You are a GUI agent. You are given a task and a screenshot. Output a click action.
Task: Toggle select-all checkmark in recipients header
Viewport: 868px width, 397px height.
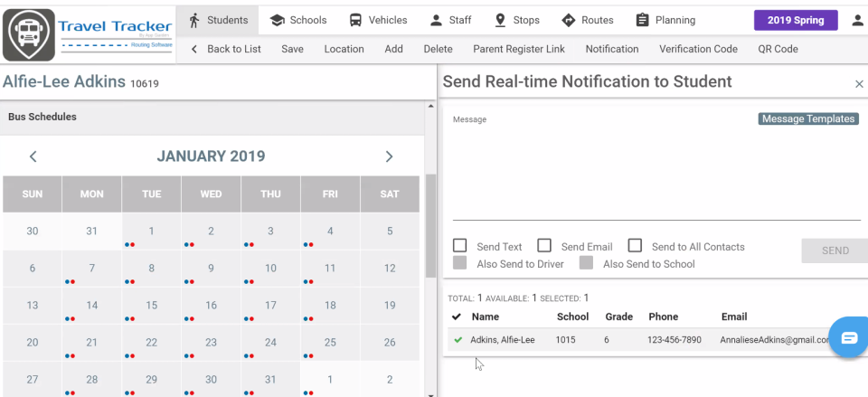coord(456,317)
